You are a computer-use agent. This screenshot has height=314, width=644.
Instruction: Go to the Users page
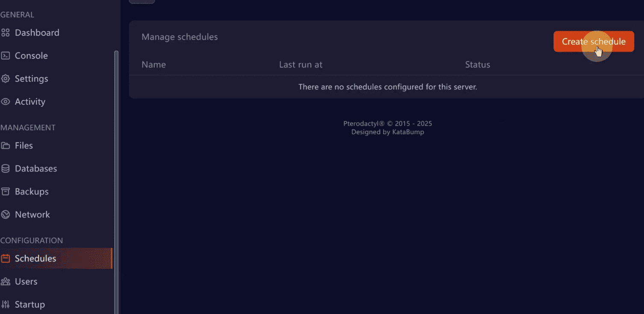tap(26, 282)
